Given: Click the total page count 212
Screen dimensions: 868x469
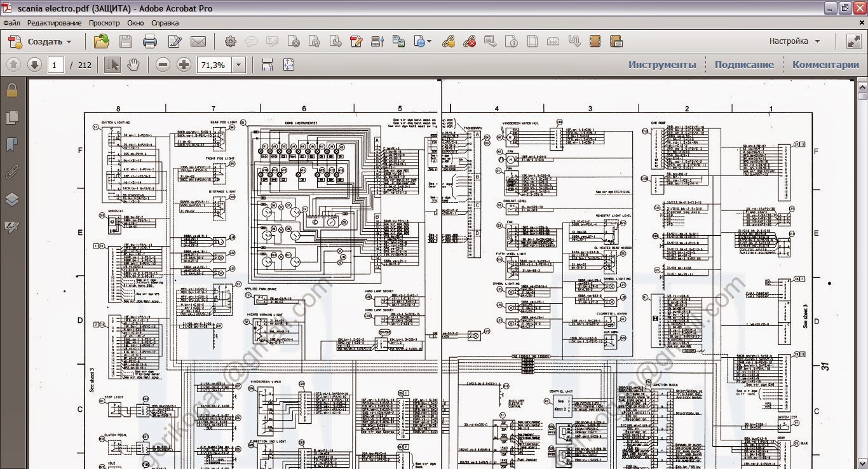Looking at the screenshot, I should pyautogui.click(x=85, y=65).
